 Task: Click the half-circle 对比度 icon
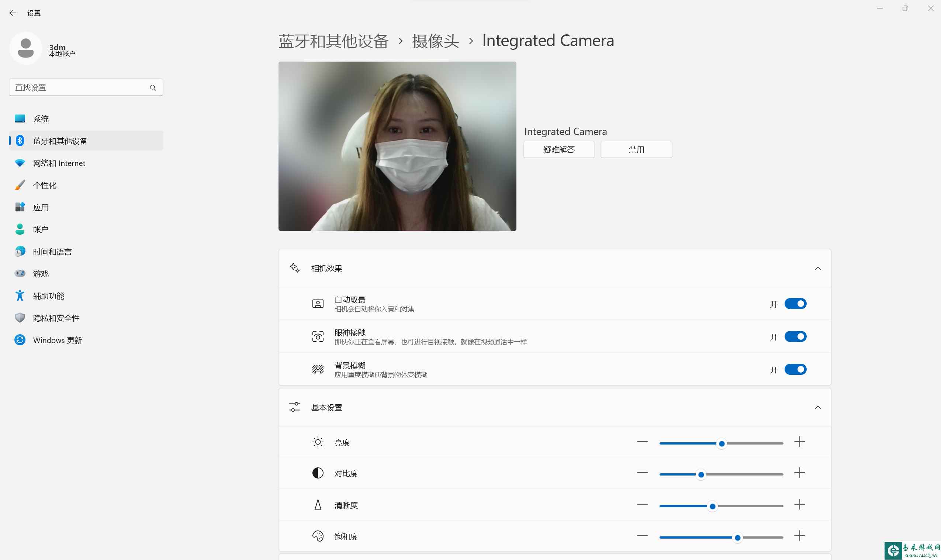[318, 473]
